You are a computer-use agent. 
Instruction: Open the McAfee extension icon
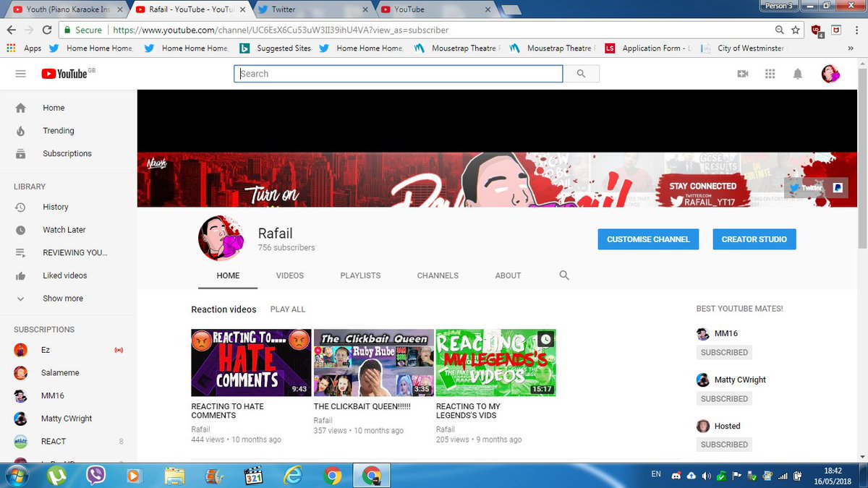[836, 30]
